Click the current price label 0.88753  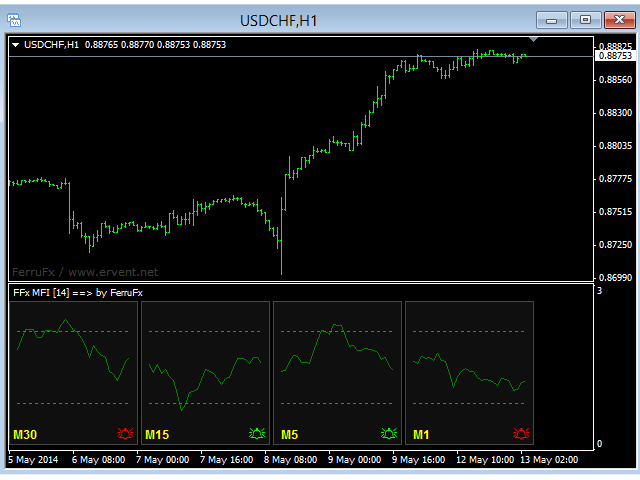pyautogui.click(x=616, y=56)
